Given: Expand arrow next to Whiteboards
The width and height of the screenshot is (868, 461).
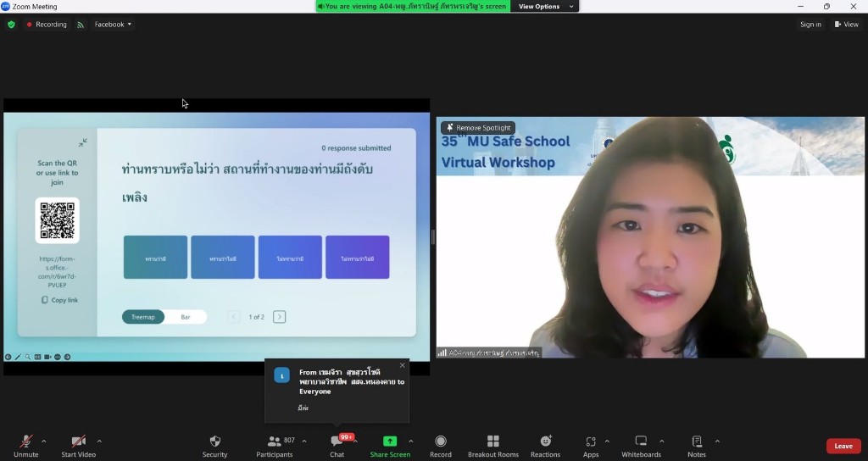Looking at the screenshot, I should (x=661, y=441).
